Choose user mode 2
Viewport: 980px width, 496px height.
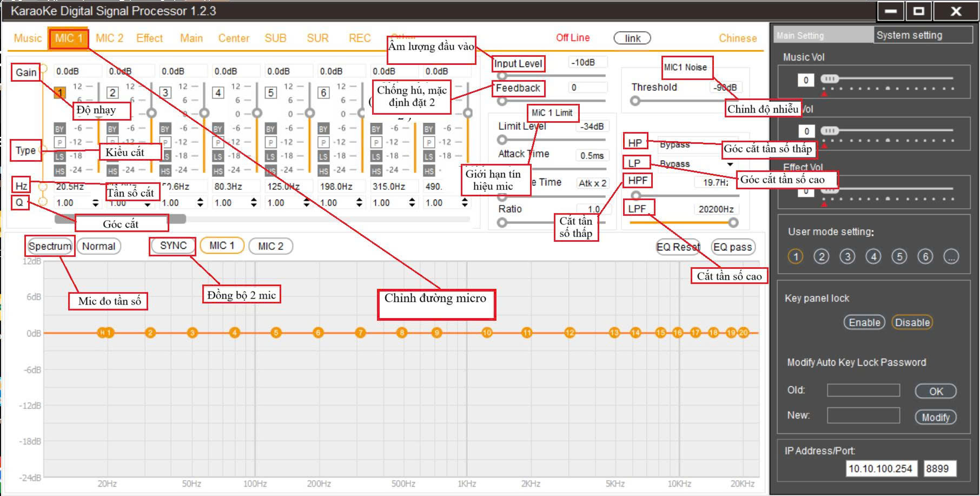click(821, 256)
